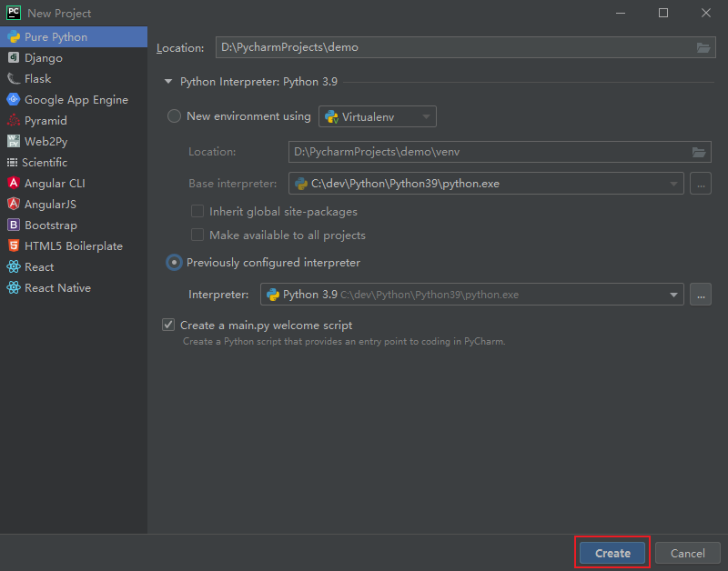
Task: Click python icon in Base interpreter field
Action: (x=301, y=184)
